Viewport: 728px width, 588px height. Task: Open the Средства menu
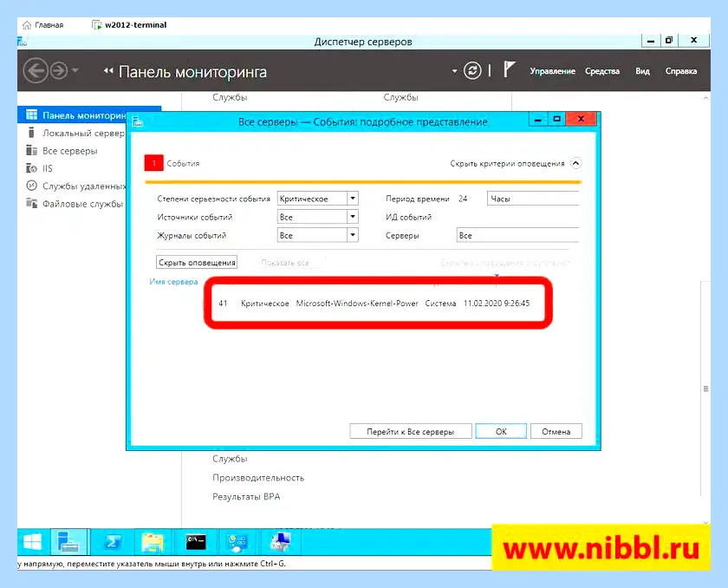point(602,71)
